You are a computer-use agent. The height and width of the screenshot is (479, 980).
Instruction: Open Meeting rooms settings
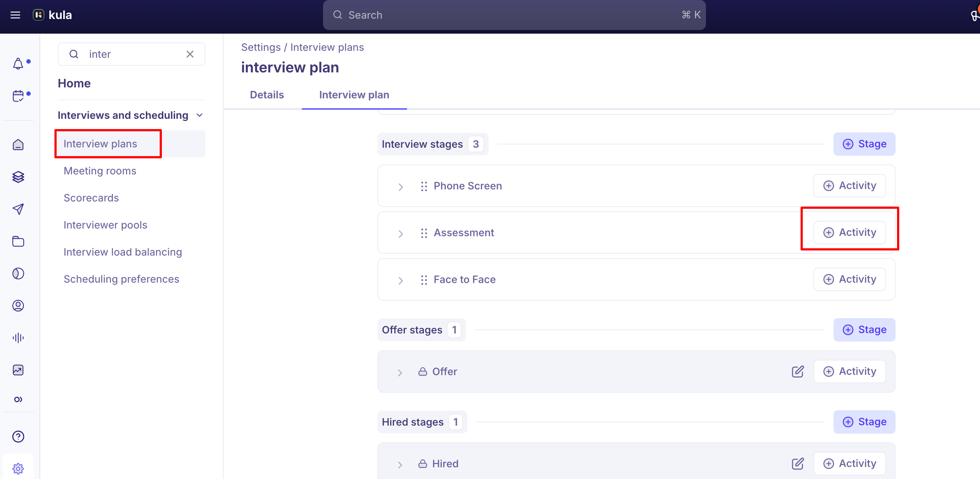click(100, 171)
